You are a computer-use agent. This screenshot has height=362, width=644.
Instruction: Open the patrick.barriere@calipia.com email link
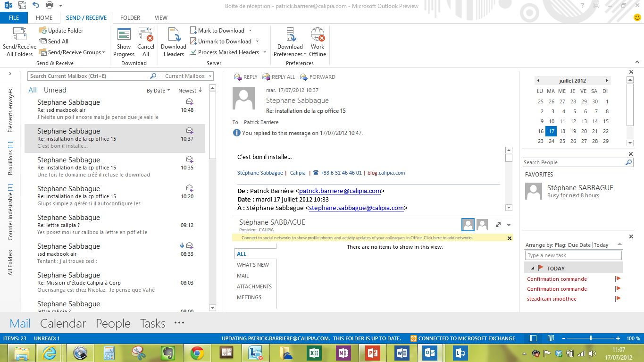click(340, 191)
